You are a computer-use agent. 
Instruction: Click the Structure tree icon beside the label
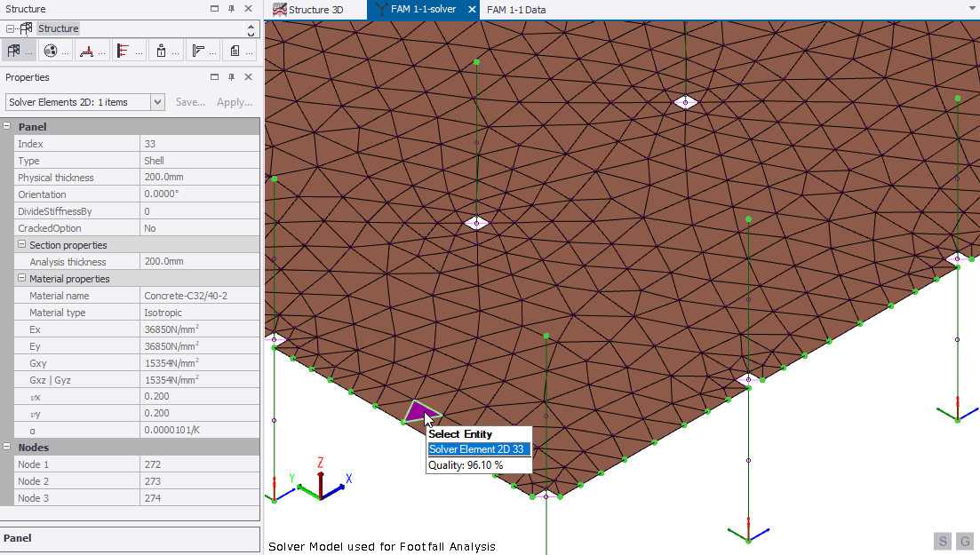(x=26, y=28)
